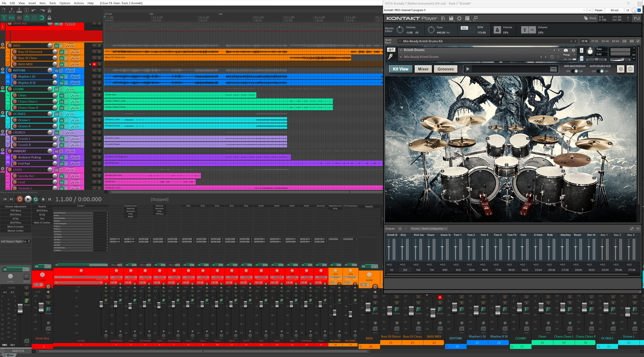
Task: Open the Actions menu
Action: tap(79, 3)
